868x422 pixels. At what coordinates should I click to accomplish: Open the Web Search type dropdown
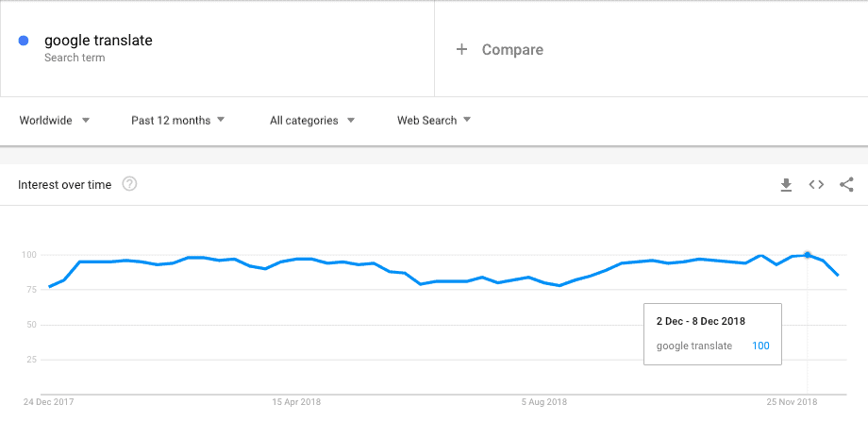click(433, 120)
